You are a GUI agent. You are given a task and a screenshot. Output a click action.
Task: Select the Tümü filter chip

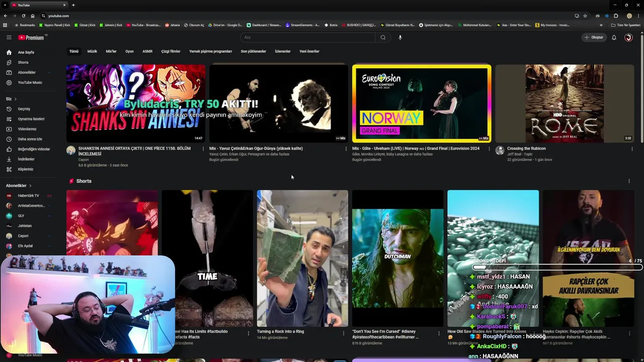[x=74, y=51]
